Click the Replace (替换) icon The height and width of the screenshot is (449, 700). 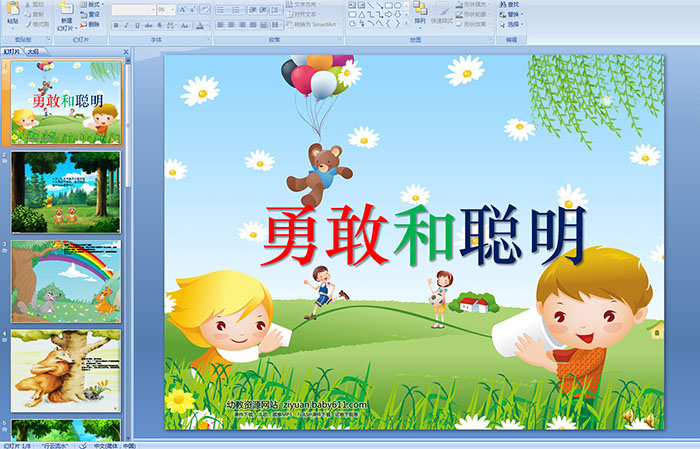(510, 14)
